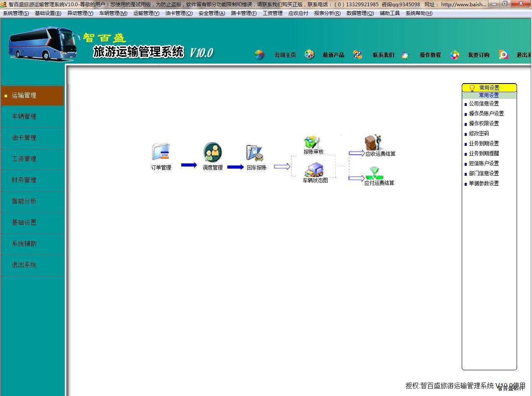Open the 回车报账 return reimbursement icon

click(255, 153)
